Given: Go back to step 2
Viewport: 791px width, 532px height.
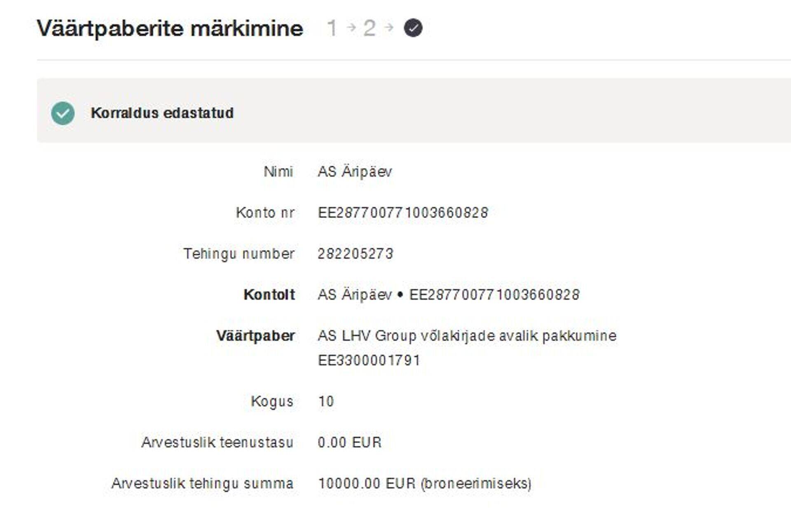Looking at the screenshot, I should (369, 28).
